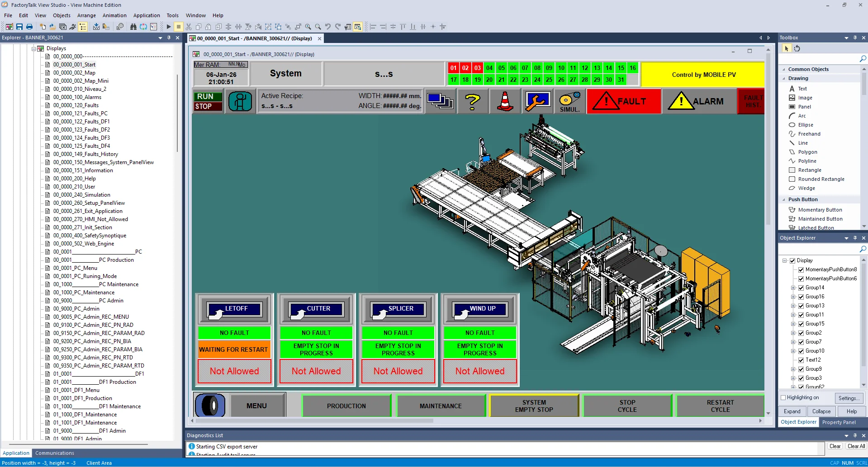
Task: Click the Test Display run icon
Action: pyautogui.click(x=168, y=26)
